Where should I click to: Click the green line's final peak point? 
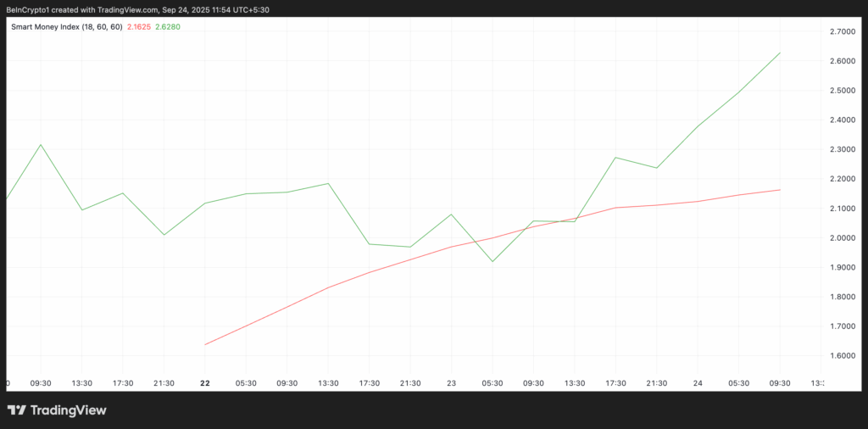[780, 53]
